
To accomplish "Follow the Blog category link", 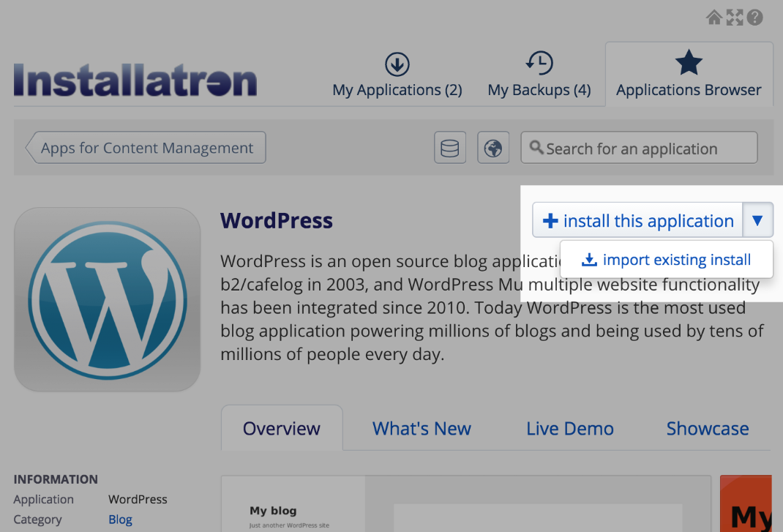I will pyautogui.click(x=120, y=520).
